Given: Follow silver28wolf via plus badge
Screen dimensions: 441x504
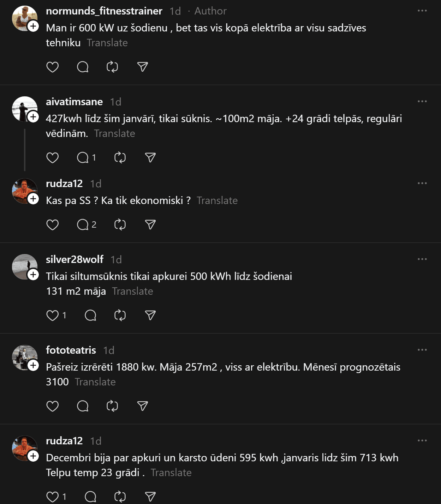Looking at the screenshot, I should coord(33,275).
